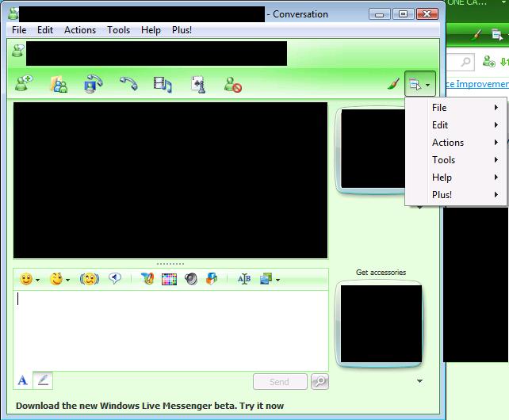509x420 pixels.
Task: Open the share media activities icon
Action: pyautogui.click(x=163, y=83)
